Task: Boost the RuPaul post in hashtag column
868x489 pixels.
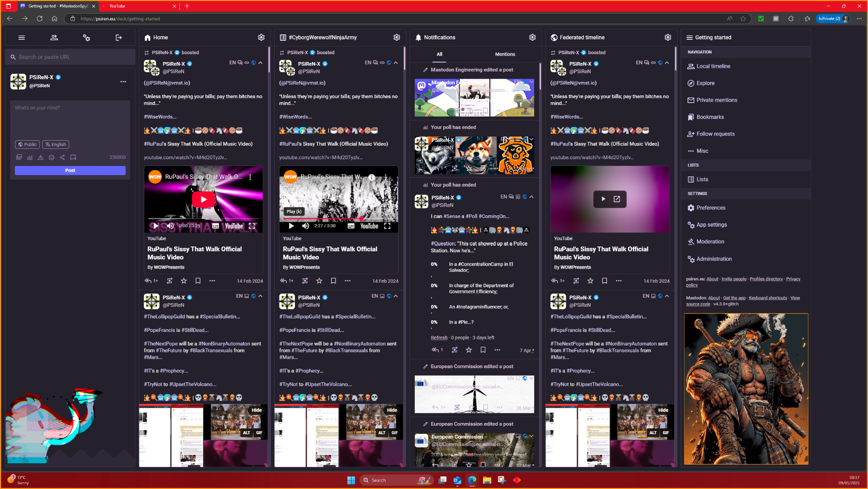Action: pyautogui.click(x=305, y=281)
